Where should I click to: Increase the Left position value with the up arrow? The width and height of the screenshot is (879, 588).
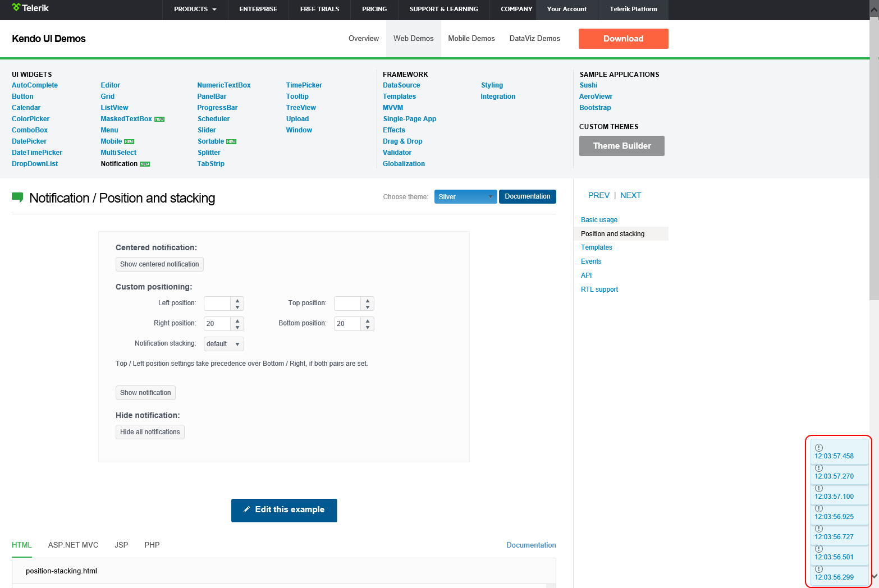click(x=237, y=300)
